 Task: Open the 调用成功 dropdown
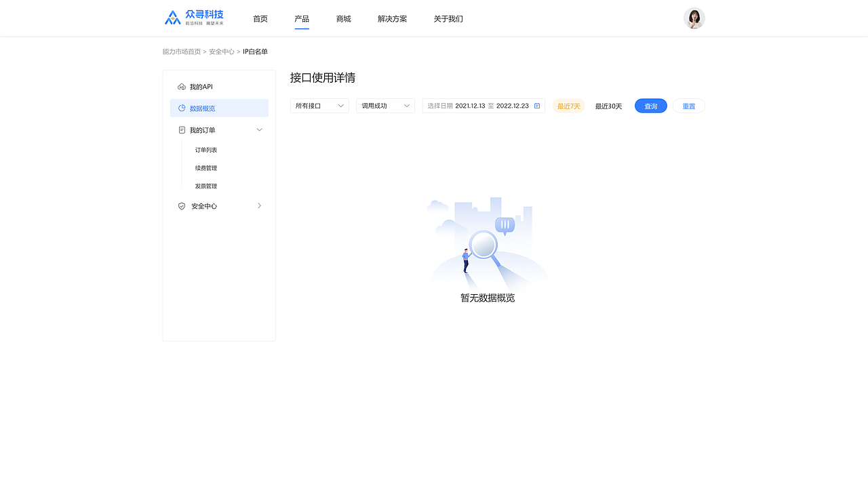[x=384, y=106]
